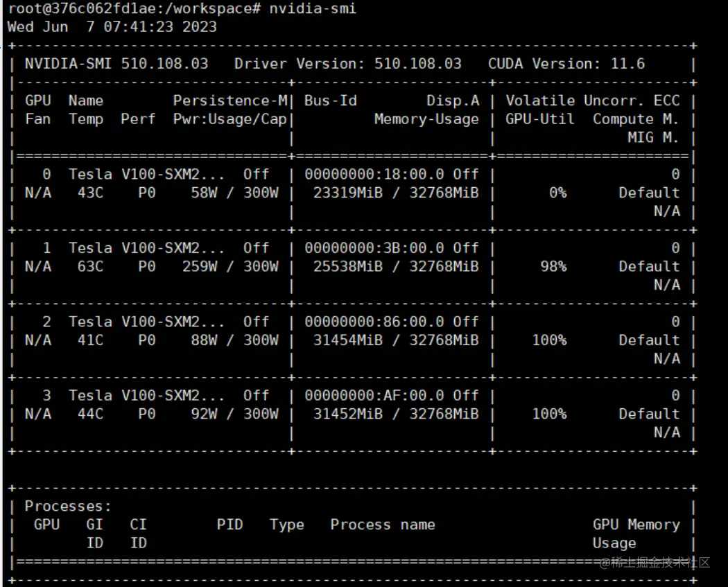Click temperature 63C for GPU 1
Screen dimensions: 728x587
pos(90,266)
